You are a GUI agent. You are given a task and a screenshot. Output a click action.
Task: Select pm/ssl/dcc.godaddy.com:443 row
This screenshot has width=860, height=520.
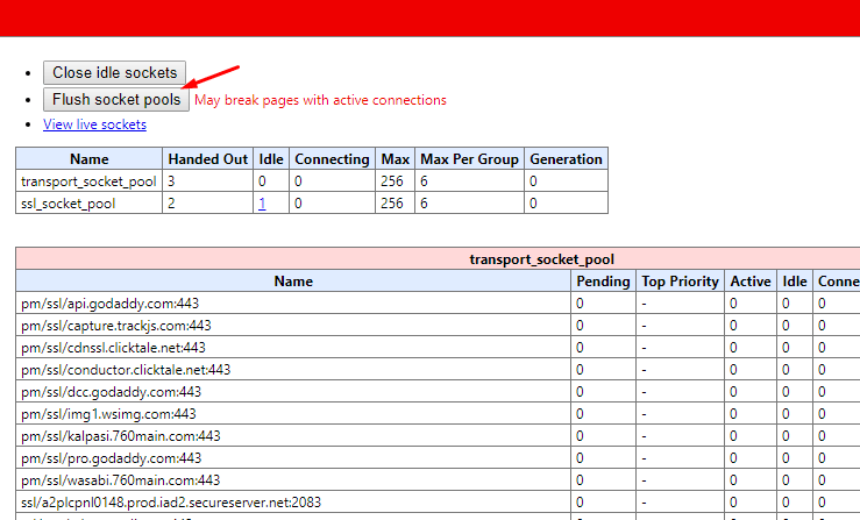(x=438, y=392)
